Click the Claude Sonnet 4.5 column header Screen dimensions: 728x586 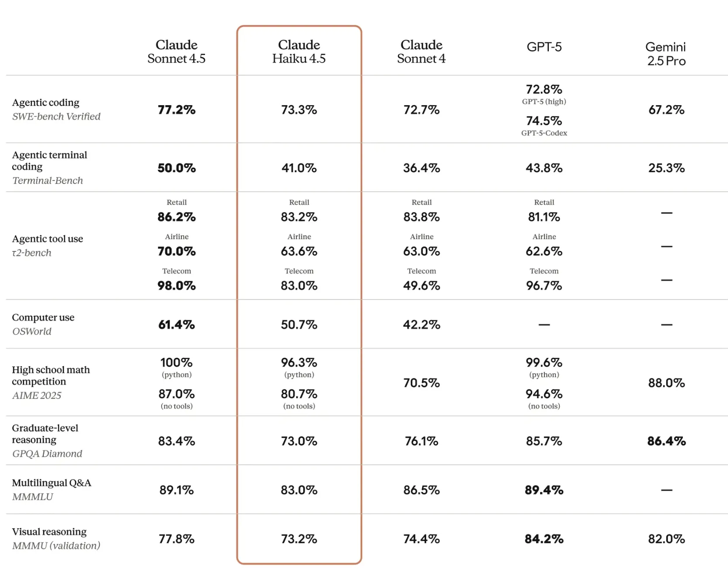point(177,52)
